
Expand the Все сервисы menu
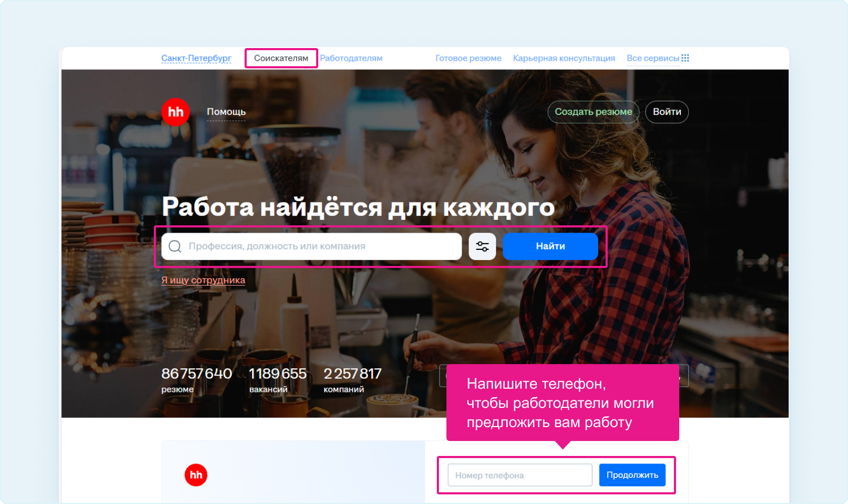(653, 58)
